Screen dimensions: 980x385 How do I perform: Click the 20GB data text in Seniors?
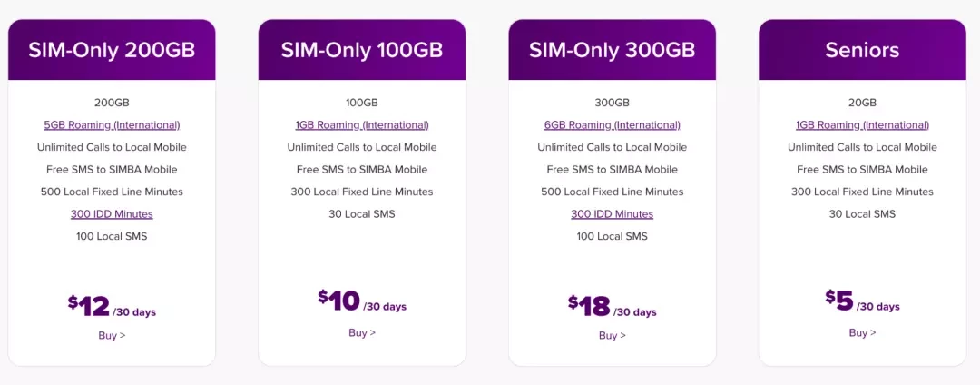pos(863,103)
